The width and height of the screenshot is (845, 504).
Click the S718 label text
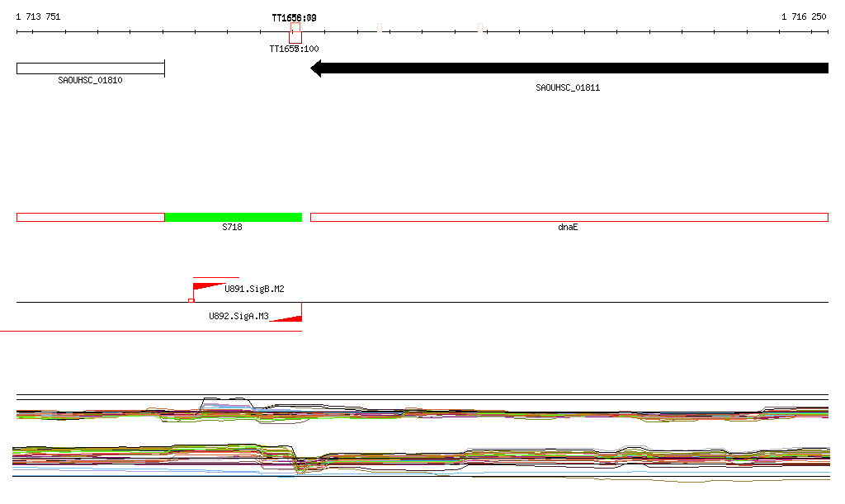(x=232, y=227)
